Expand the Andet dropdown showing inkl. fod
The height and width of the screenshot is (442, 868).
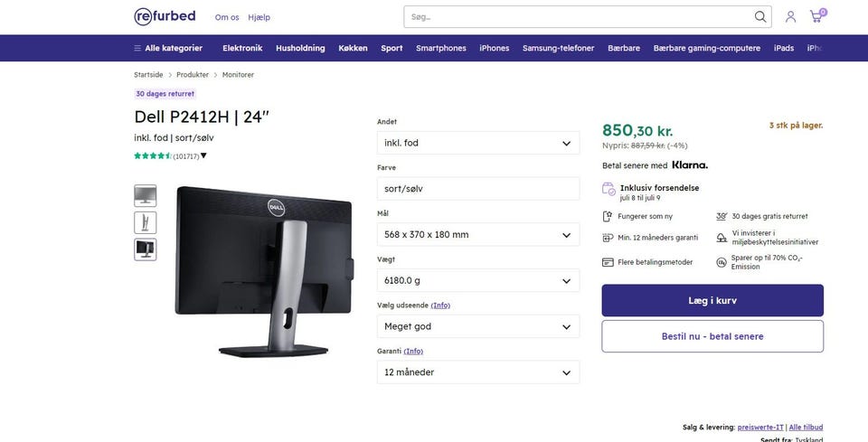(478, 143)
